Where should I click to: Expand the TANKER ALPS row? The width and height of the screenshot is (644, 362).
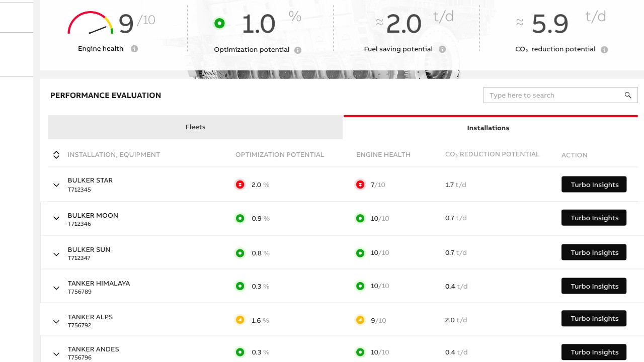[x=56, y=322]
